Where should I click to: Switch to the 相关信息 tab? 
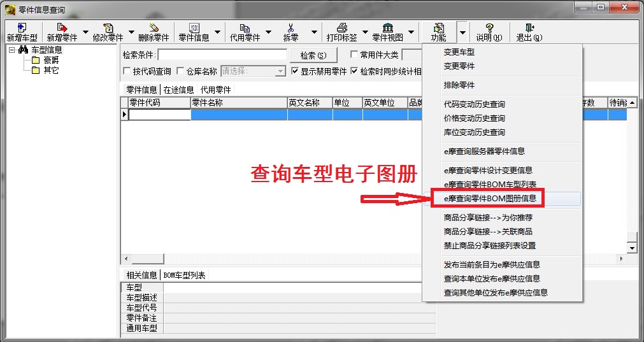(x=141, y=275)
